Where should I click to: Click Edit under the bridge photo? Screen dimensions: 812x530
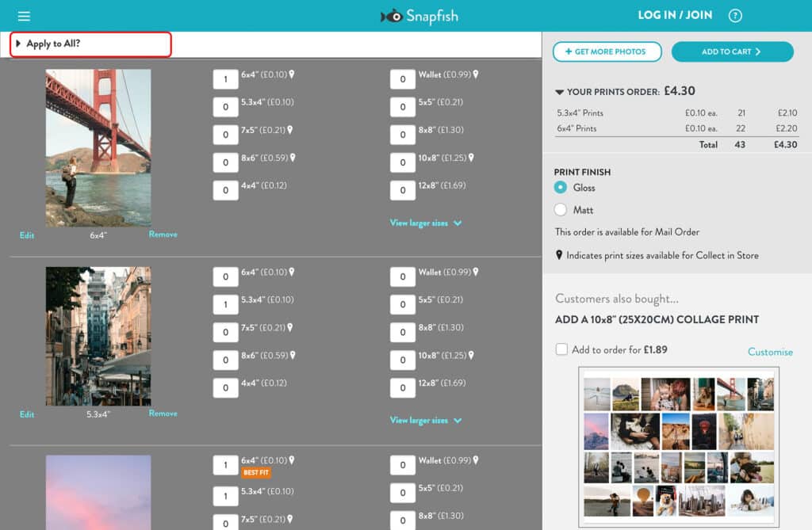pos(27,235)
